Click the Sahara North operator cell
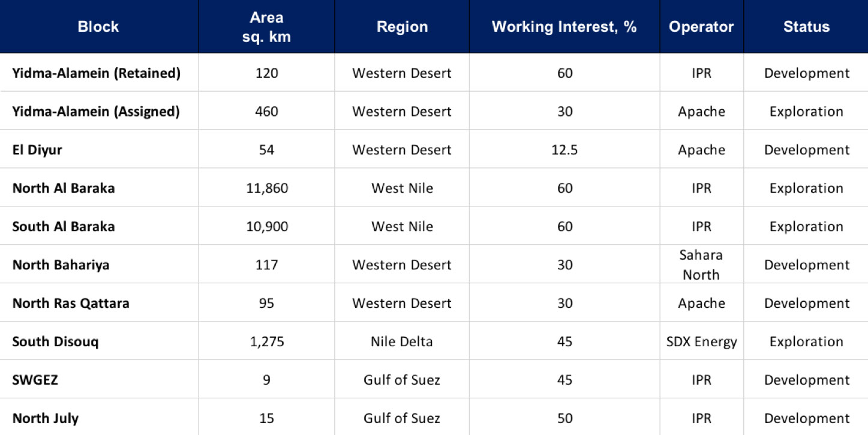This screenshot has height=435, width=868. coord(701,265)
